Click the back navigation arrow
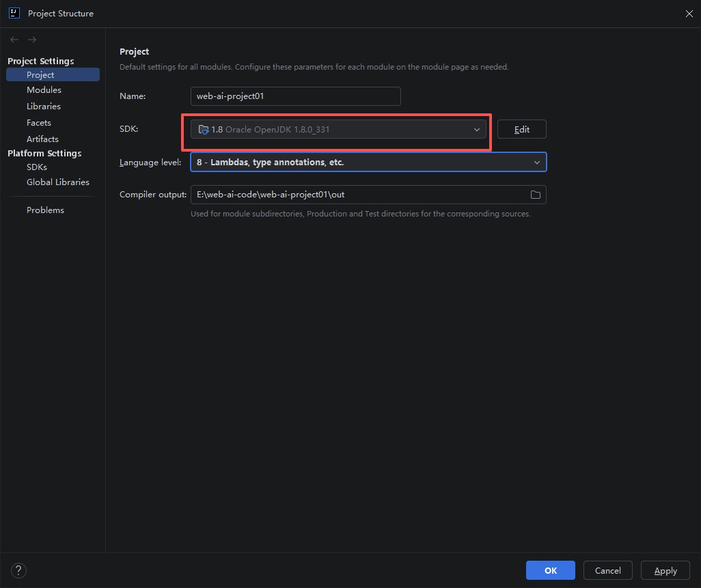The width and height of the screenshot is (701, 588). pyautogui.click(x=14, y=40)
